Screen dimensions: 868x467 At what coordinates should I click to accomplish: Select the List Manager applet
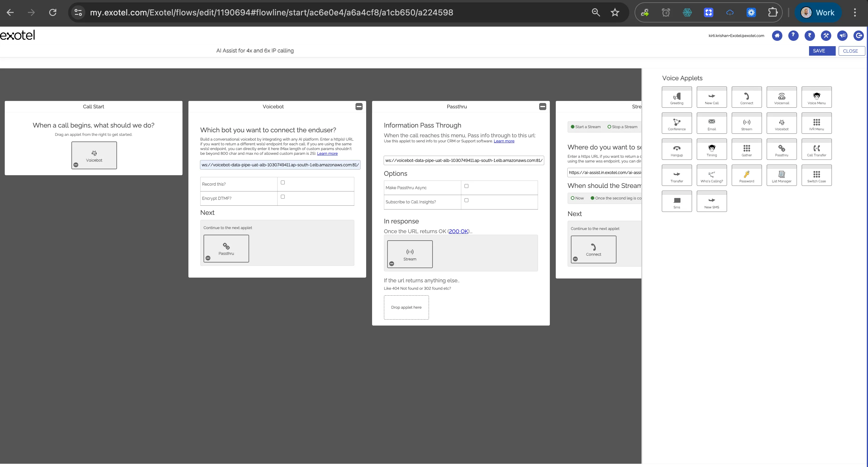781,175
